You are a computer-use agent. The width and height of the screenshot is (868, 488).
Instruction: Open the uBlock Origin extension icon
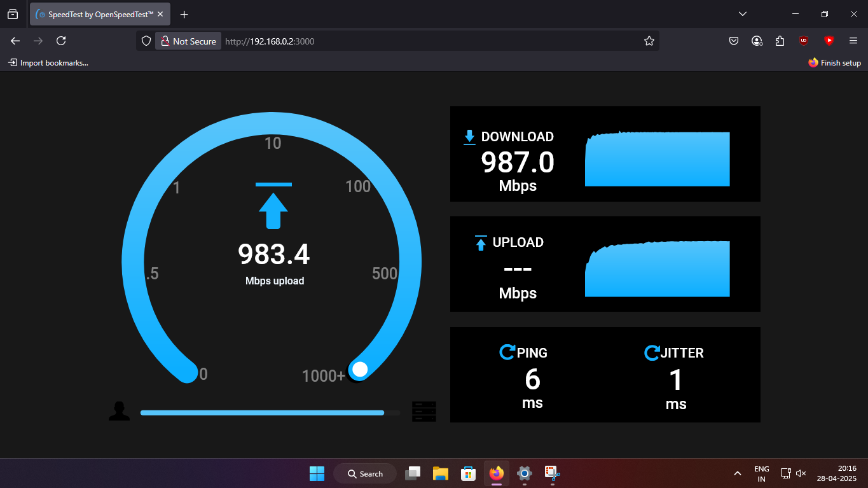[x=804, y=41]
